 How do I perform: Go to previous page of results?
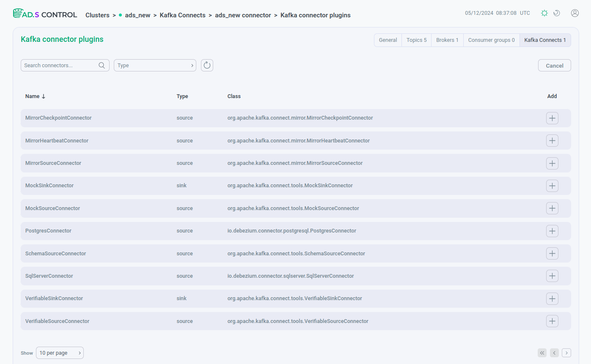[554, 353]
